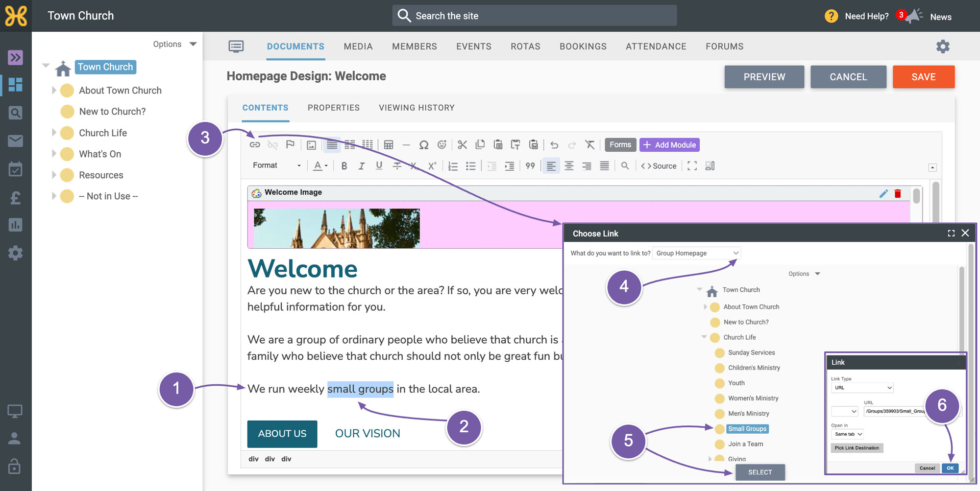Click the insert image icon
This screenshot has width=980, height=491.
pyautogui.click(x=311, y=145)
